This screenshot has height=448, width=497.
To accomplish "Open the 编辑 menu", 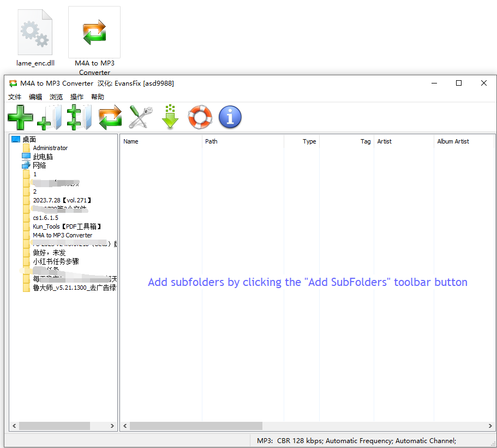I will coord(35,97).
